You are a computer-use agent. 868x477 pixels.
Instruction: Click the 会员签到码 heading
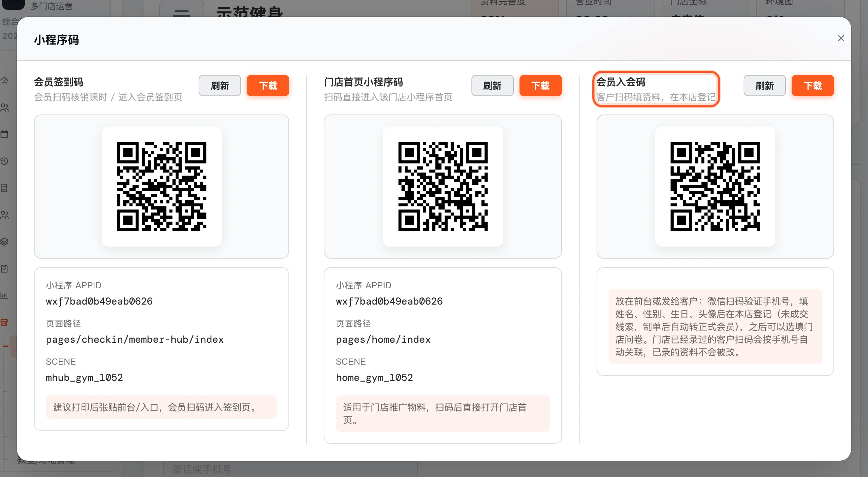click(59, 82)
